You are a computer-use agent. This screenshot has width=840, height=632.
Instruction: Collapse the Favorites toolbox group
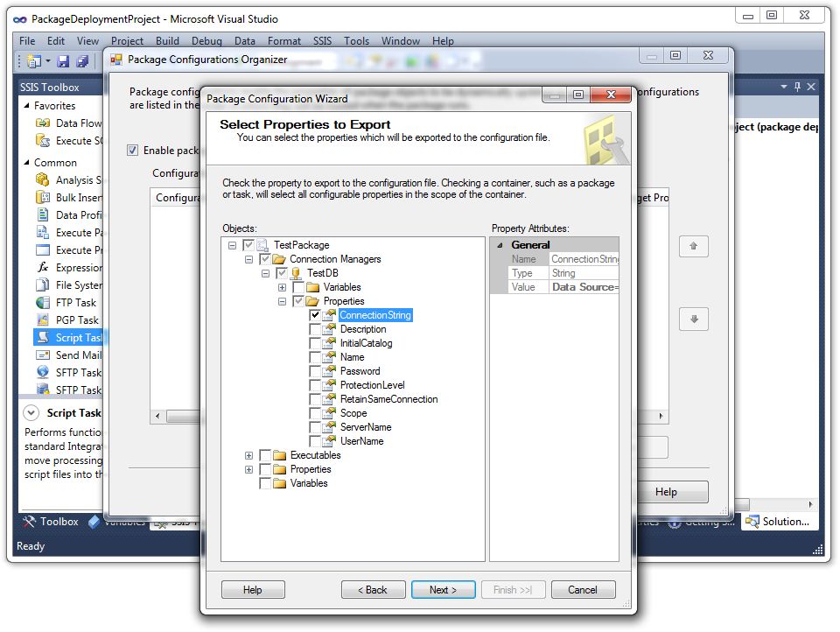(27, 106)
